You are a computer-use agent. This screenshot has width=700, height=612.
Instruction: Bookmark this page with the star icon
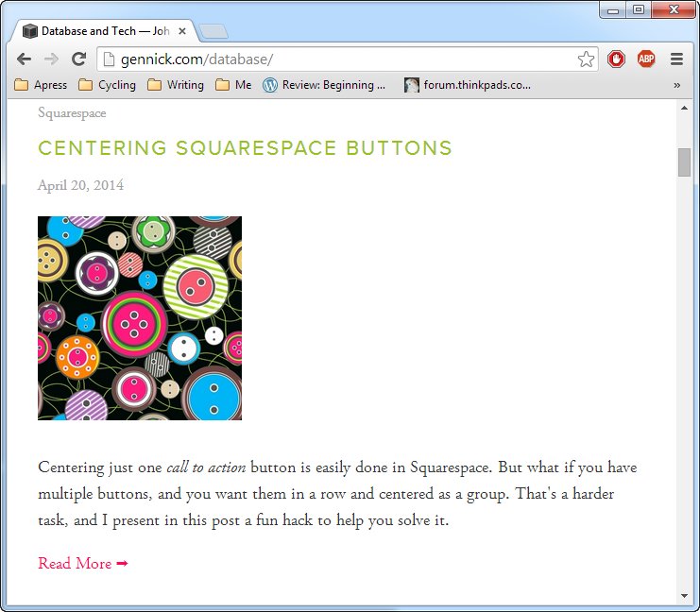pyautogui.click(x=586, y=59)
